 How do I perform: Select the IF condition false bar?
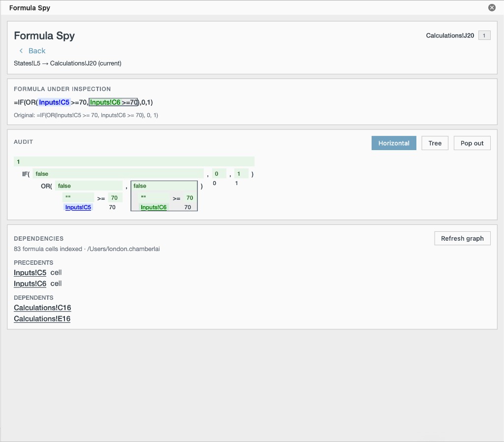[x=118, y=174]
